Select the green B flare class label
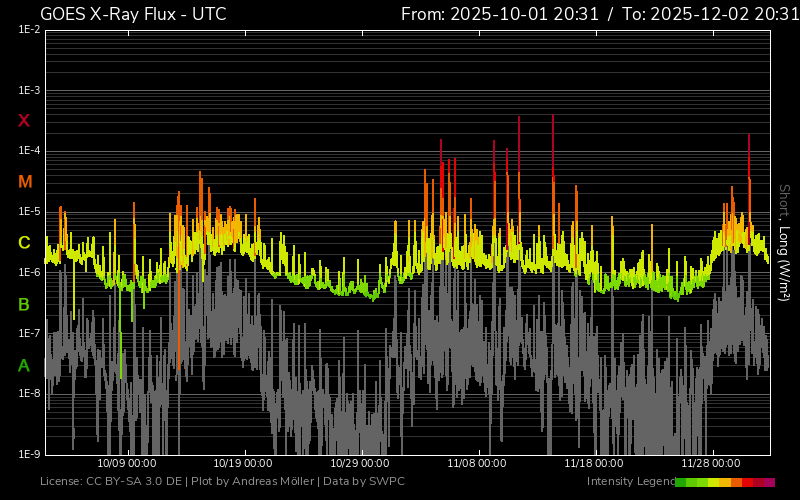 (x=24, y=304)
